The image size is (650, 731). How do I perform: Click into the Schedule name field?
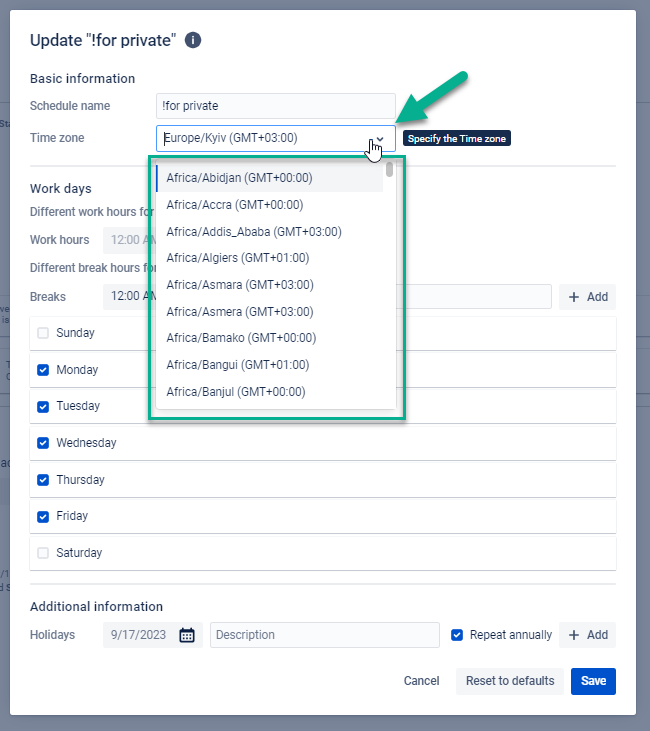(276, 106)
